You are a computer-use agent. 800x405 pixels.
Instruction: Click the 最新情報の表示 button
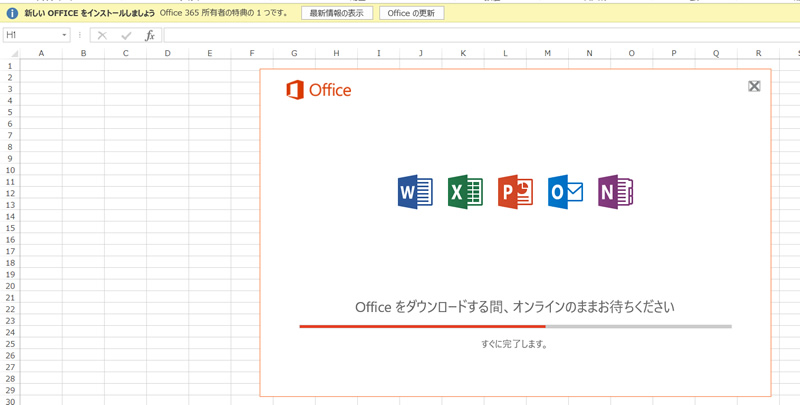[x=337, y=13]
